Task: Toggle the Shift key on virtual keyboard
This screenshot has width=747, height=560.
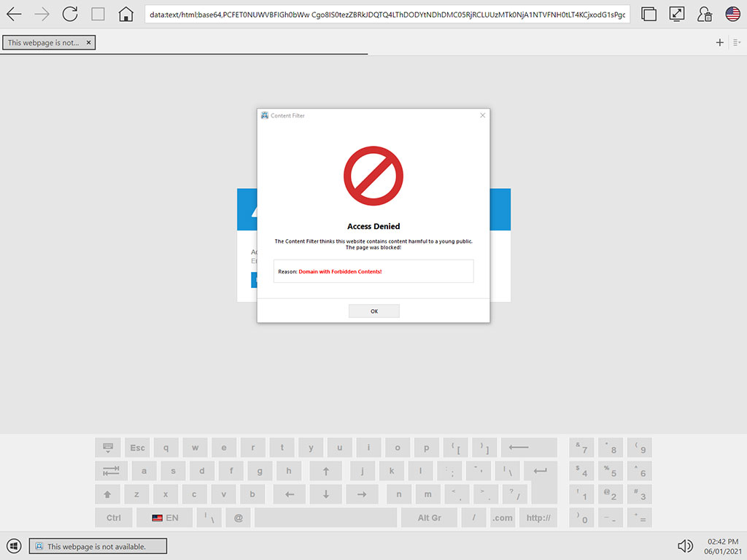Action: click(x=107, y=494)
